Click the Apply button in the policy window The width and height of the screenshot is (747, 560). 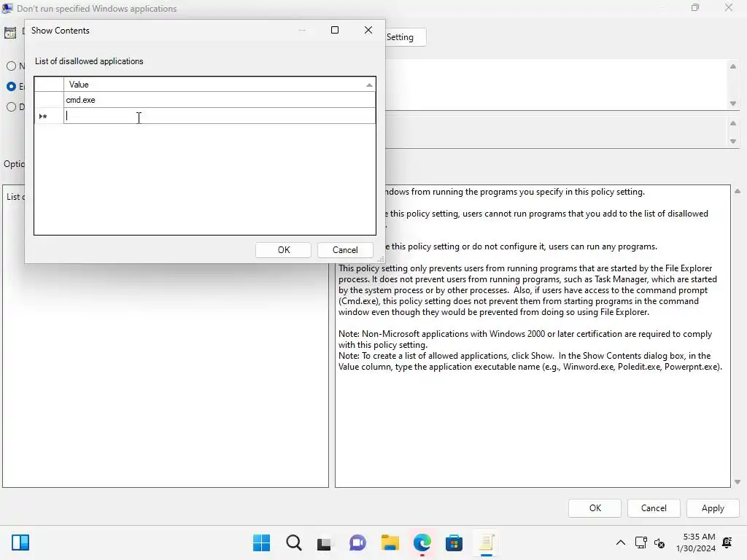click(713, 508)
